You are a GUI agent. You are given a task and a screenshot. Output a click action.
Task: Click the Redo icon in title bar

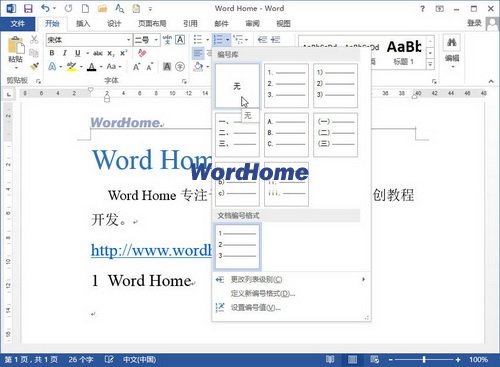click(68, 8)
